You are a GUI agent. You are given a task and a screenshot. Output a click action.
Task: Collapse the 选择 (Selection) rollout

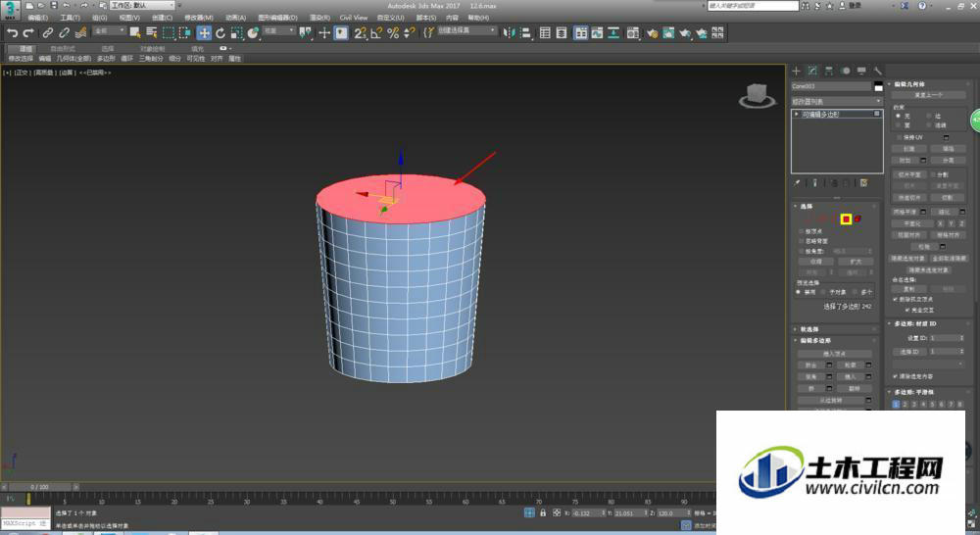click(x=807, y=206)
